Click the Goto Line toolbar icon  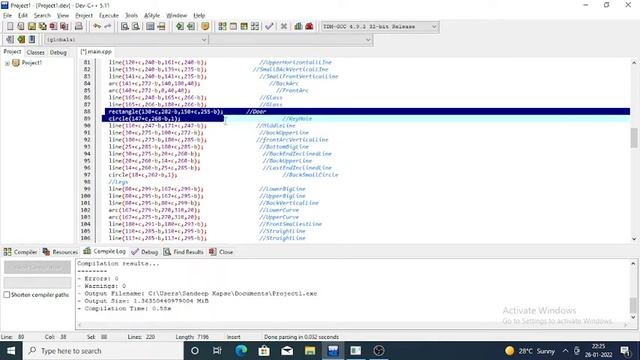tap(161, 27)
